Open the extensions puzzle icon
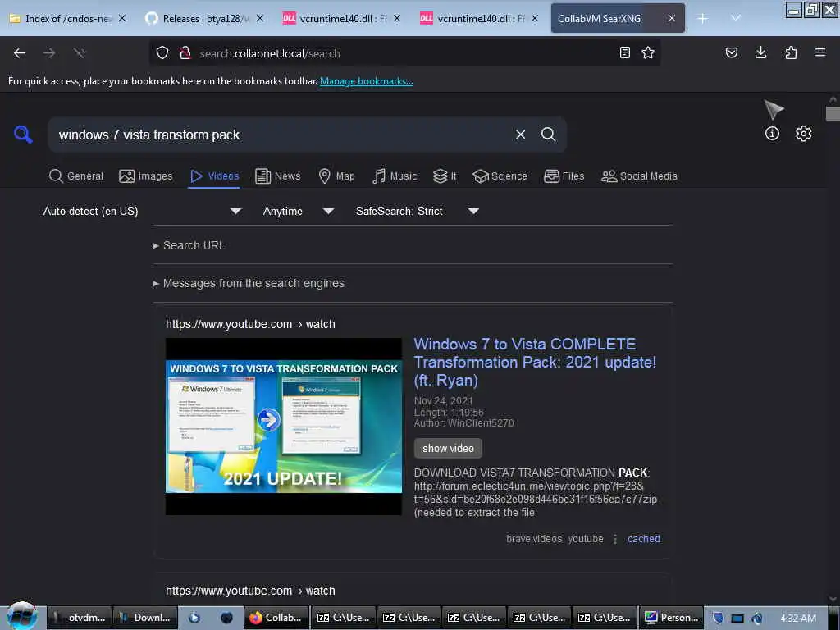Image resolution: width=840 pixels, height=630 pixels. [791, 52]
